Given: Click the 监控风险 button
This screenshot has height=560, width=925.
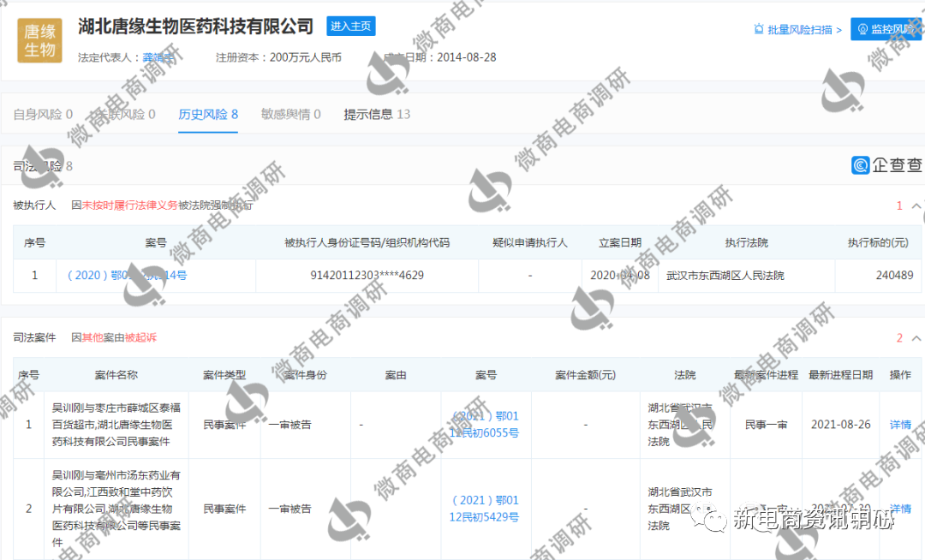Looking at the screenshot, I should pyautogui.click(x=887, y=29).
